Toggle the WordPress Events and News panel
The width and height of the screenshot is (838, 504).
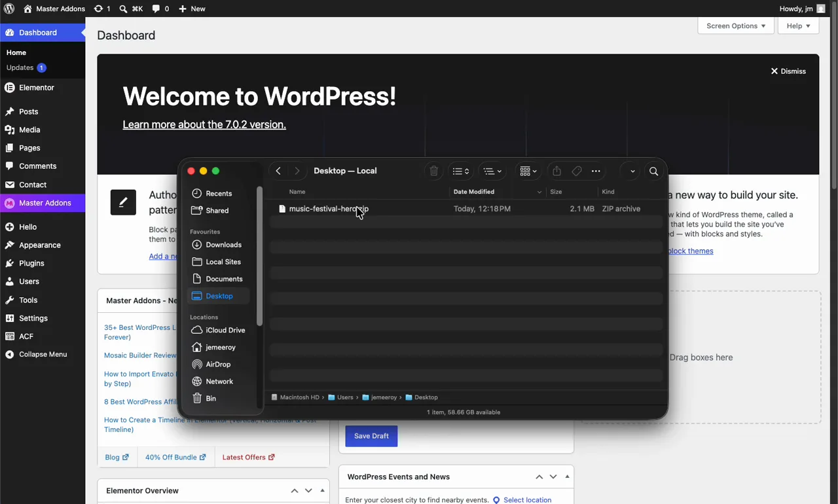coord(568,477)
